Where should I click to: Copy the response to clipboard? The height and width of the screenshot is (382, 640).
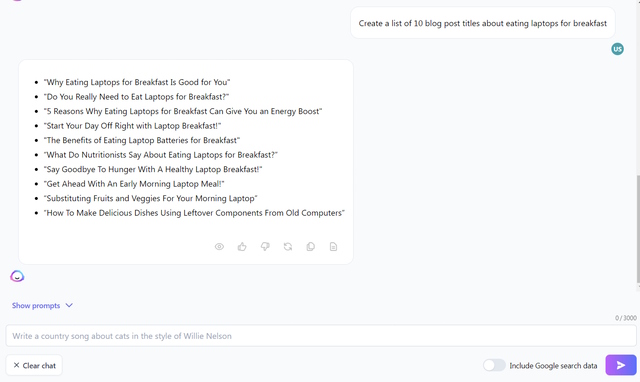pyautogui.click(x=311, y=247)
